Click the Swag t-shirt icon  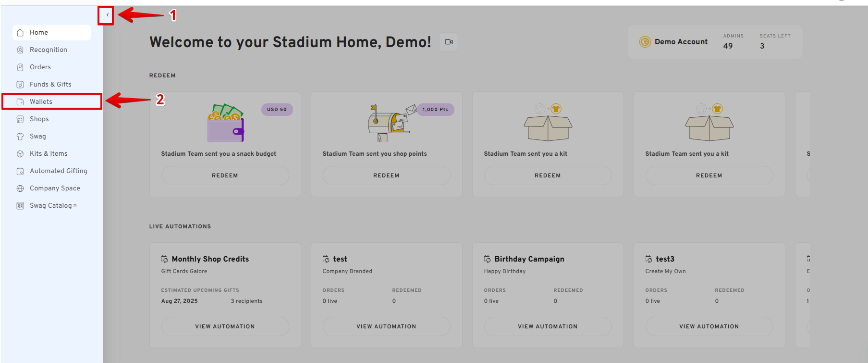(20, 137)
